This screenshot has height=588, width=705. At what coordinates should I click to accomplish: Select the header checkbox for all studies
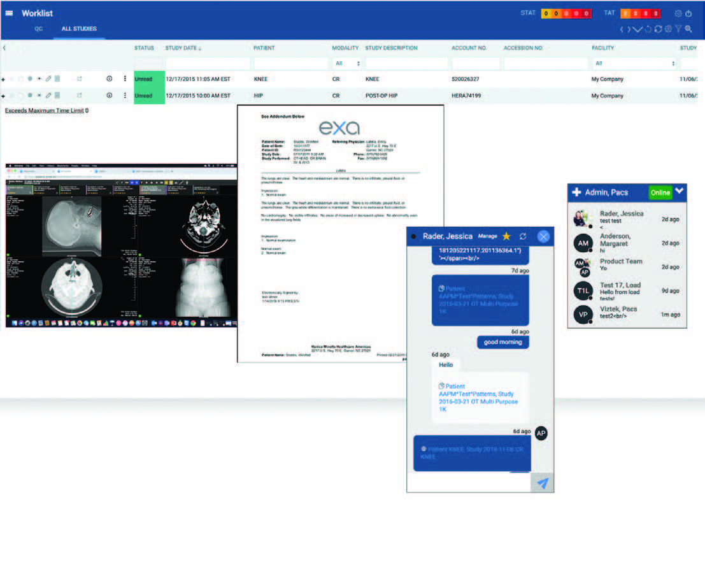coord(20,50)
